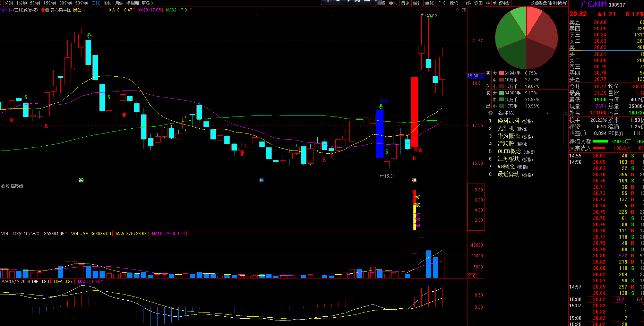Toggle the 柱 display mode

[x=488, y=3]
